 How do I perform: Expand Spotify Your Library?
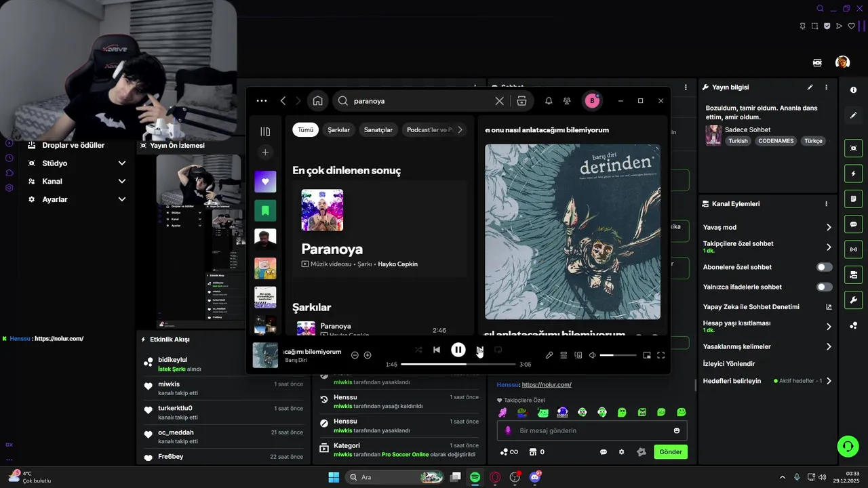(x=265, y=131)
